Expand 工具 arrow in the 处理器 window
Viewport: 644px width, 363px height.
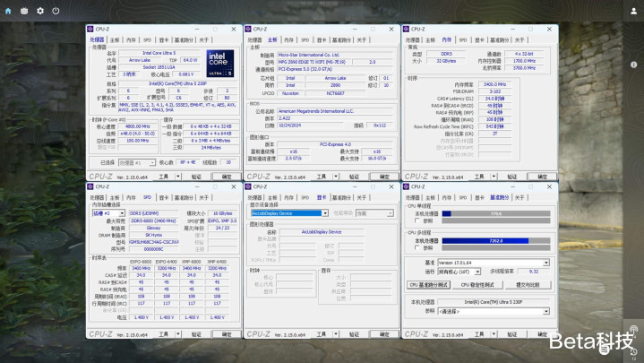tap(178, 177)
